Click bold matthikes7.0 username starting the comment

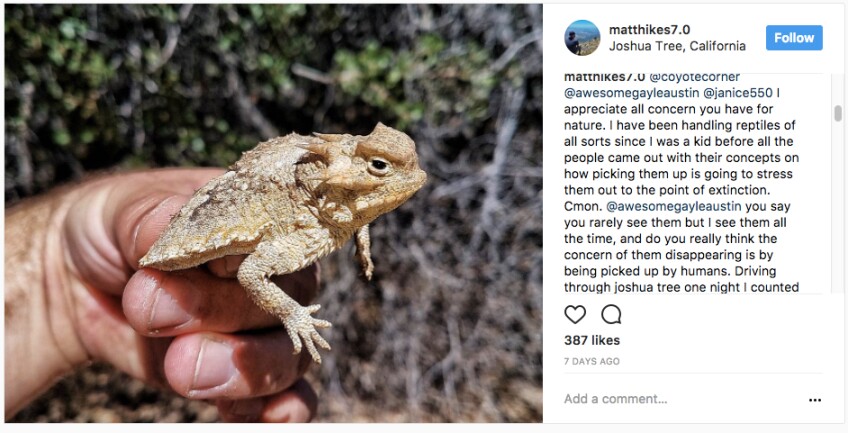605,77
